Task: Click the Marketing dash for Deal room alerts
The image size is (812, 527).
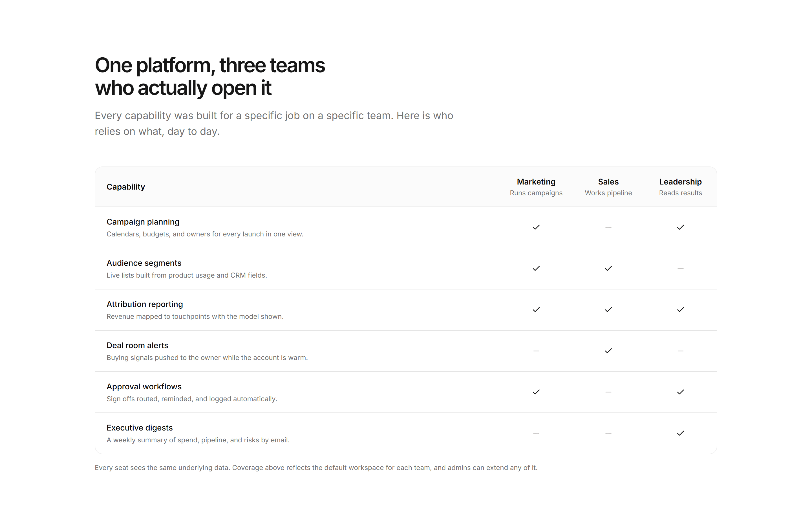Action: [x=536, y=351]
